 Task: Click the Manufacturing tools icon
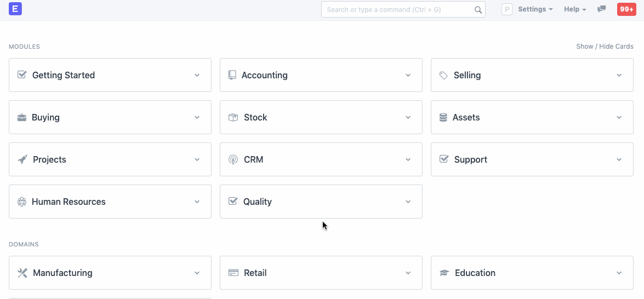point(22,273)
